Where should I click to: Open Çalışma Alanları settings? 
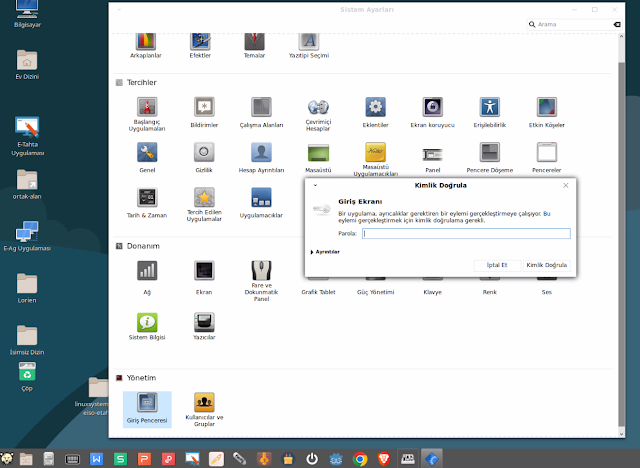click(261, 113)
